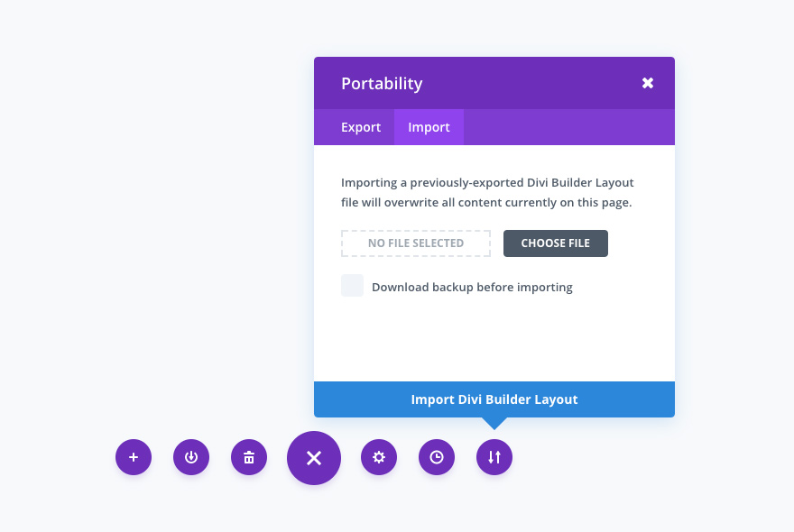The height and width of the screenshot is (532, 794).
Task: Click the Choose File button
Action: coord(556,243)
